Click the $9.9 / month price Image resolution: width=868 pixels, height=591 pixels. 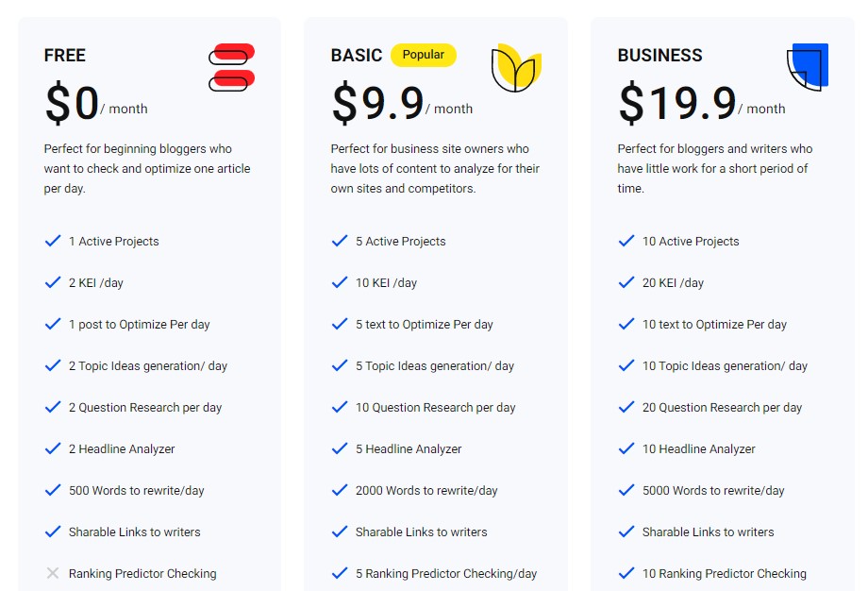click(x=402, y=103)
